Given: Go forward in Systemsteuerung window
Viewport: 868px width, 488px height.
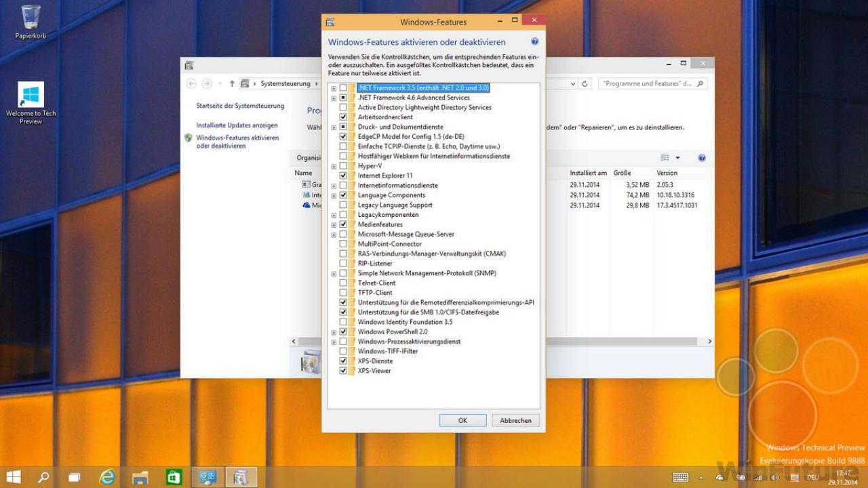Looking at the screenshot, I should pos(207,83).
